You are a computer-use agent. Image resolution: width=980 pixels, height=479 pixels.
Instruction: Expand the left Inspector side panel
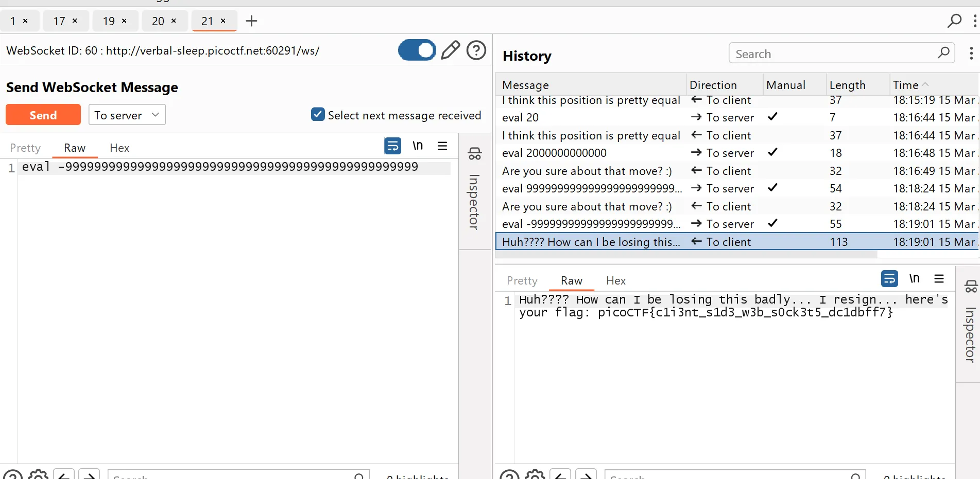point(474,191)
